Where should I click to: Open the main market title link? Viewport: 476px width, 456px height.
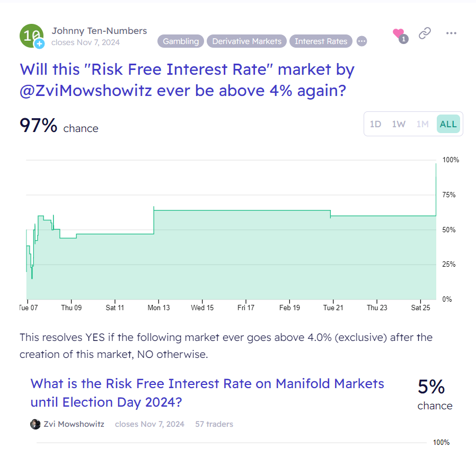[x=187, y=80]
